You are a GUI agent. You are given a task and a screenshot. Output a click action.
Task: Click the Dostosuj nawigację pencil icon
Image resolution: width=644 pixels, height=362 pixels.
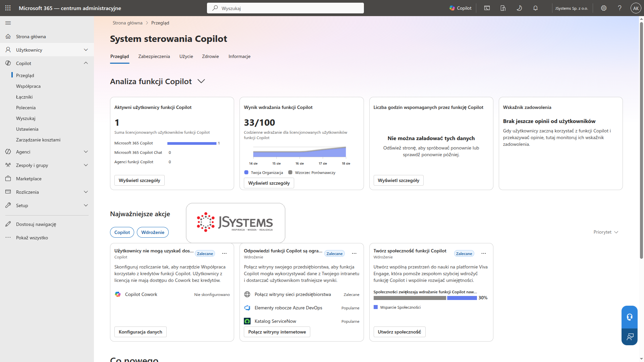[8, 224]
